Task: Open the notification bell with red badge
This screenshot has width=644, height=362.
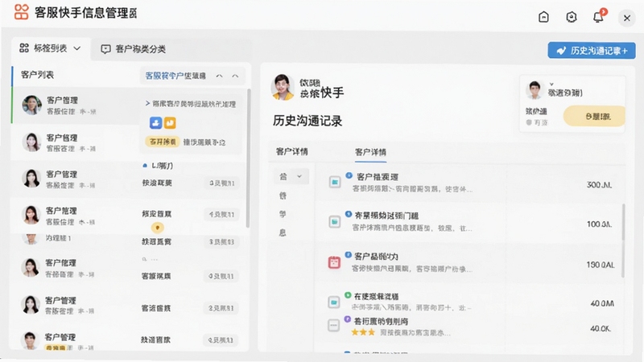Action: point(598,16)
